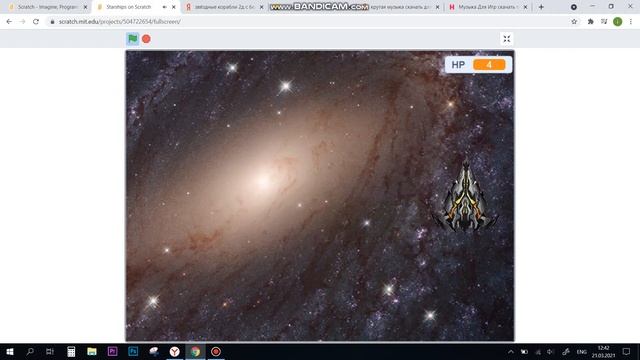View site info via lock icon
The image size is (640, 360).
coord(52,22)
